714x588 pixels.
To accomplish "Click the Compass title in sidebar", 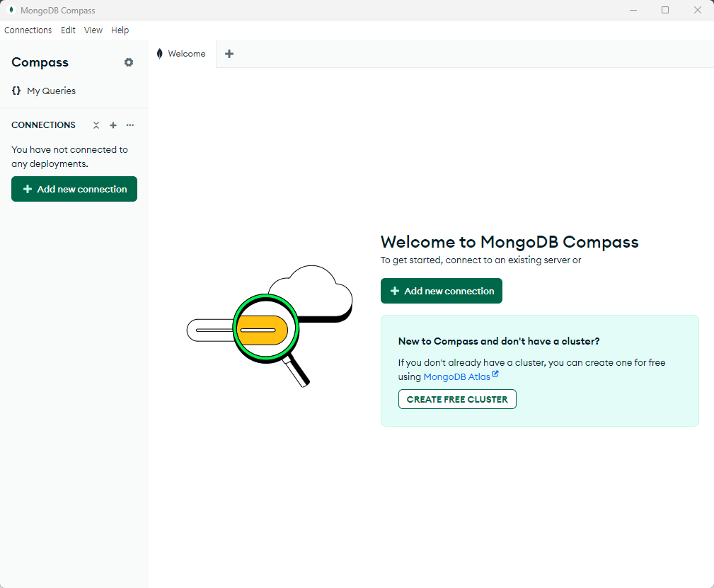I will pos(40,62).
